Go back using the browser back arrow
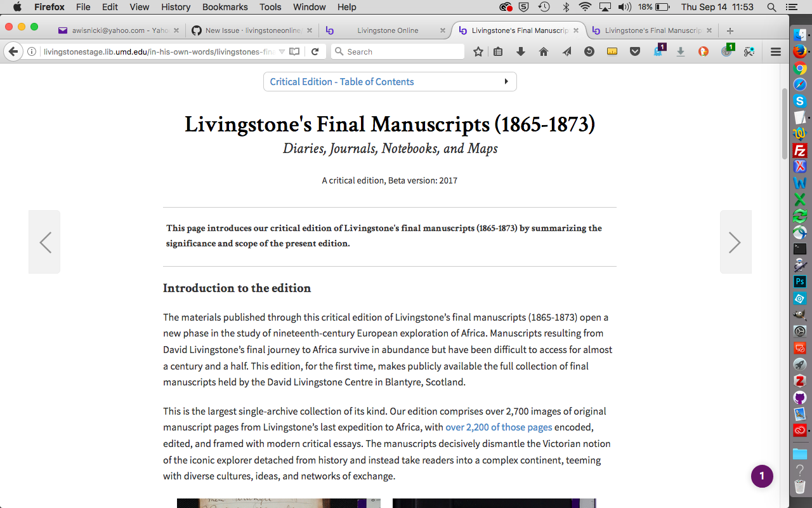The image size is (812, 508). (x=13, y=51)
